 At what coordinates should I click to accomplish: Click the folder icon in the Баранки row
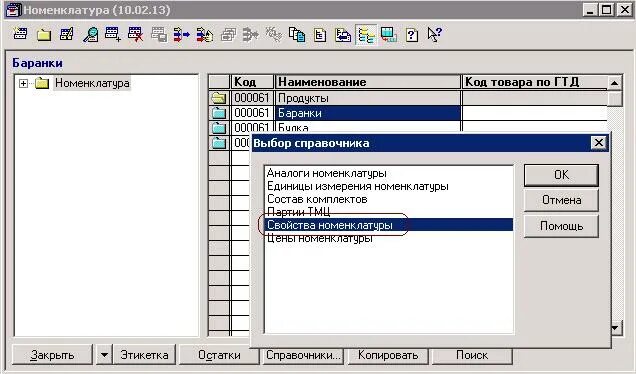tap(219, 113)
